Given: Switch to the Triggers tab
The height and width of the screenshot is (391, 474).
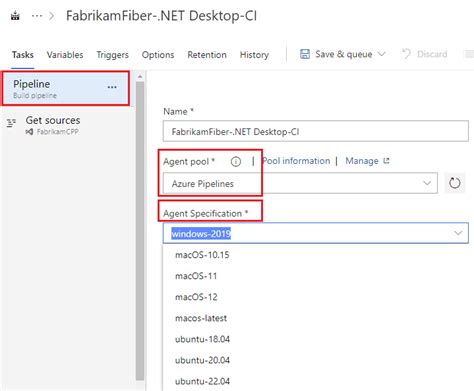Looking at the screenshot, I should [112, 55].
